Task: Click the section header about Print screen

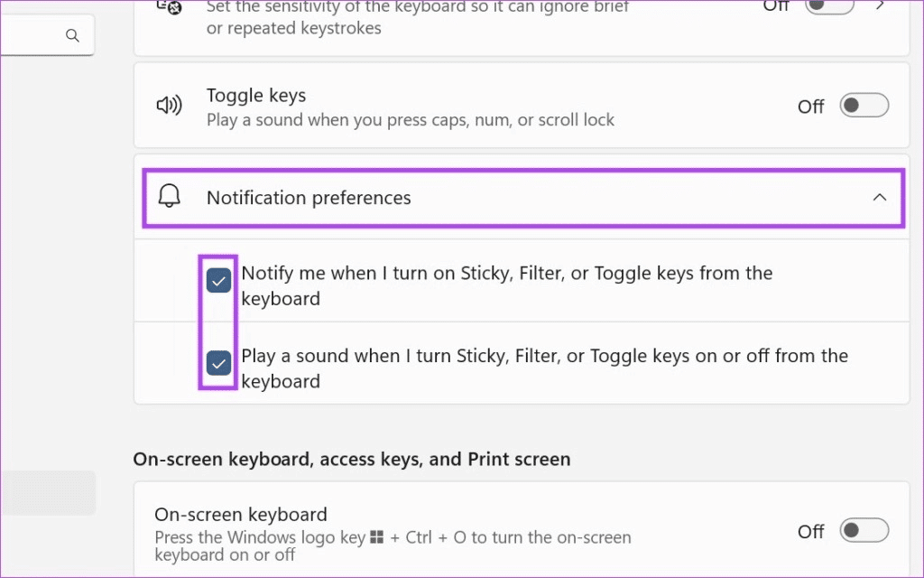Action: click(352, 459)
